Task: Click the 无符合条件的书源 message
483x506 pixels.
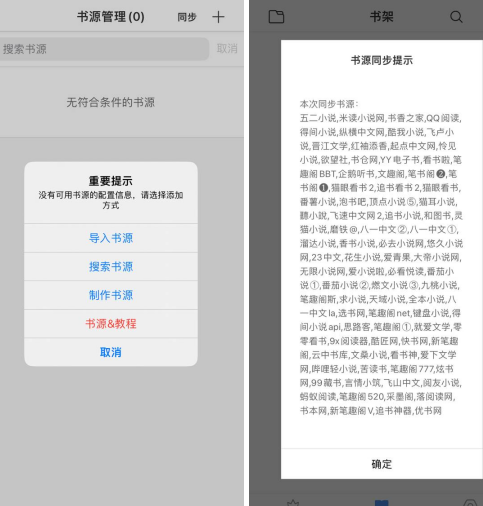Action: [x=111, y=102]
